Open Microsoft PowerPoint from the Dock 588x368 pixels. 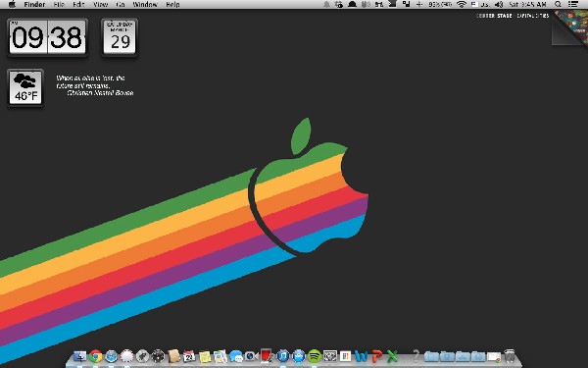tap(377, 355)
